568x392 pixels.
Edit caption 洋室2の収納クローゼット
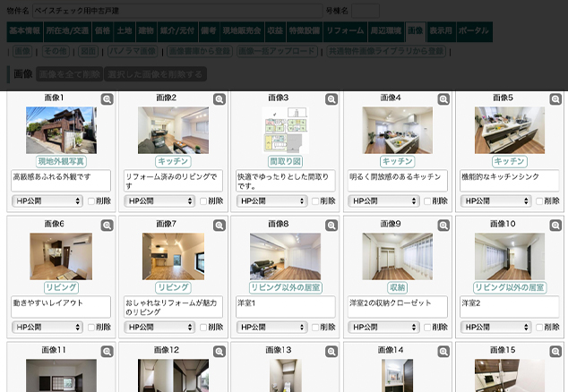pos(398,307)
